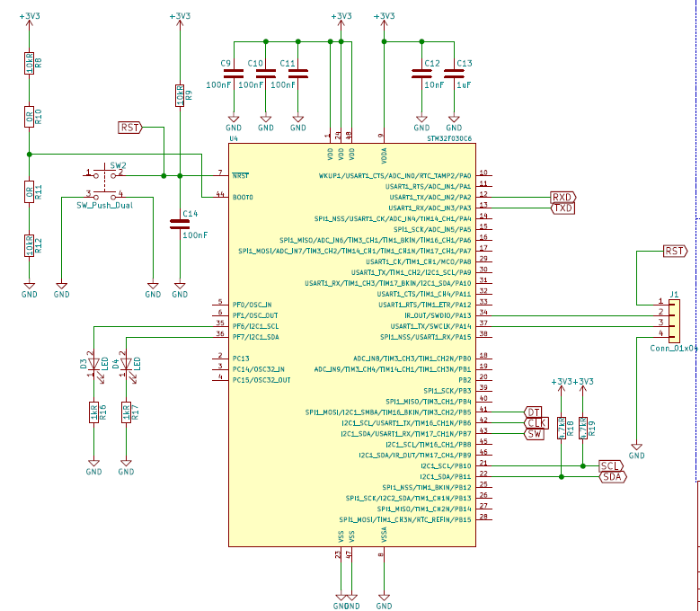Select +3V3 power symbol above R9

(x=180, y=20)
